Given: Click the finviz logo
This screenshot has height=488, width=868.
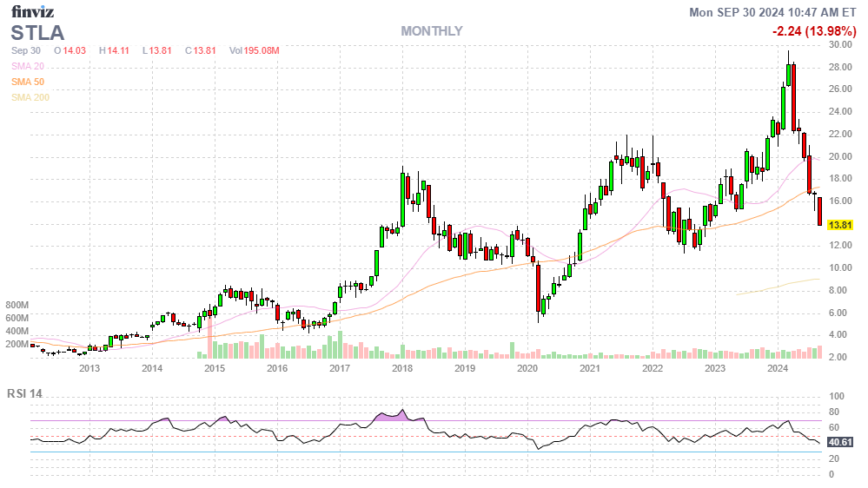Looking at the screenshot, I should [30, 12].
